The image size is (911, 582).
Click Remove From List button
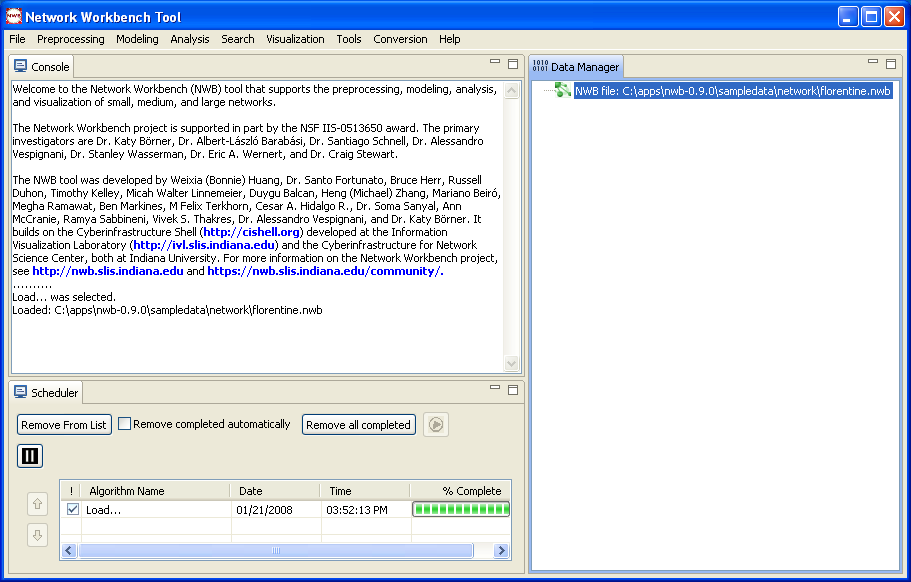64,425
